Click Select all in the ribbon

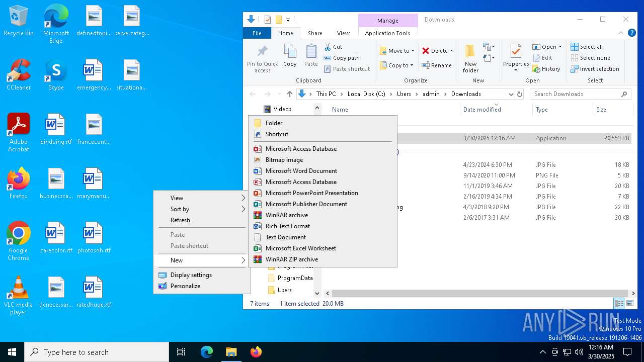point(587,47)
